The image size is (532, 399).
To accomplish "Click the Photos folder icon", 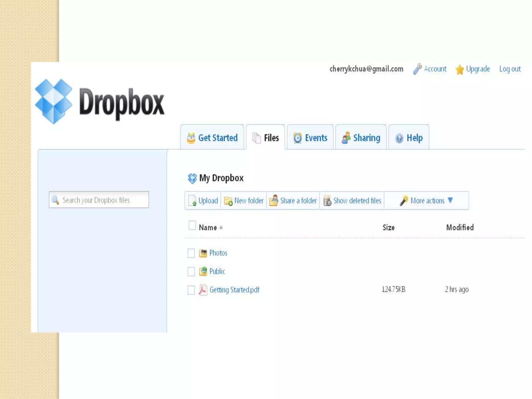I will (203, 253).
